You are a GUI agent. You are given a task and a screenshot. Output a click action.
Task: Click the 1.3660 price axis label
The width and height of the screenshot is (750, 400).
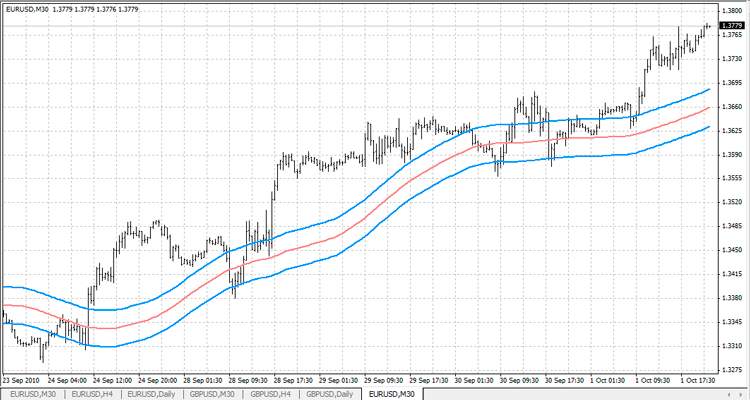731,107
